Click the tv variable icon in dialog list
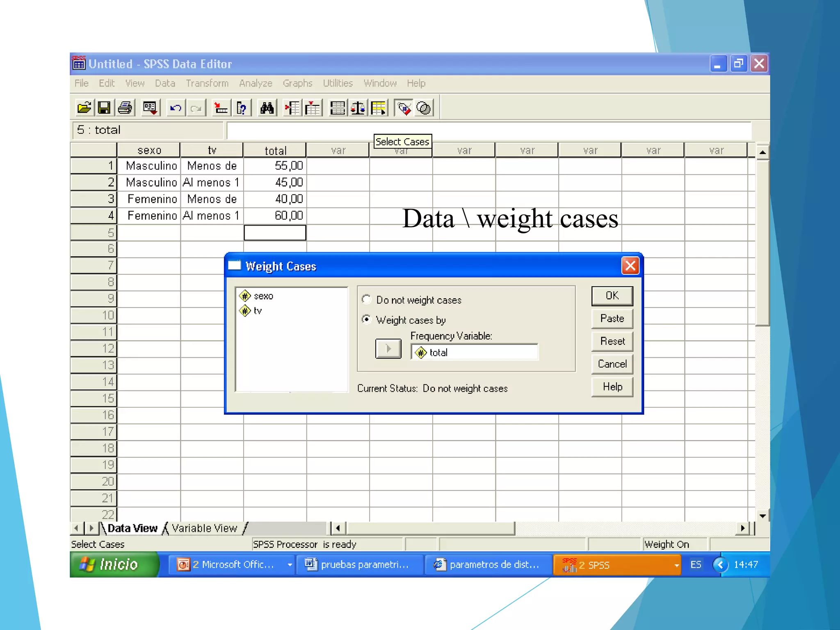 (x=245, y=311)
